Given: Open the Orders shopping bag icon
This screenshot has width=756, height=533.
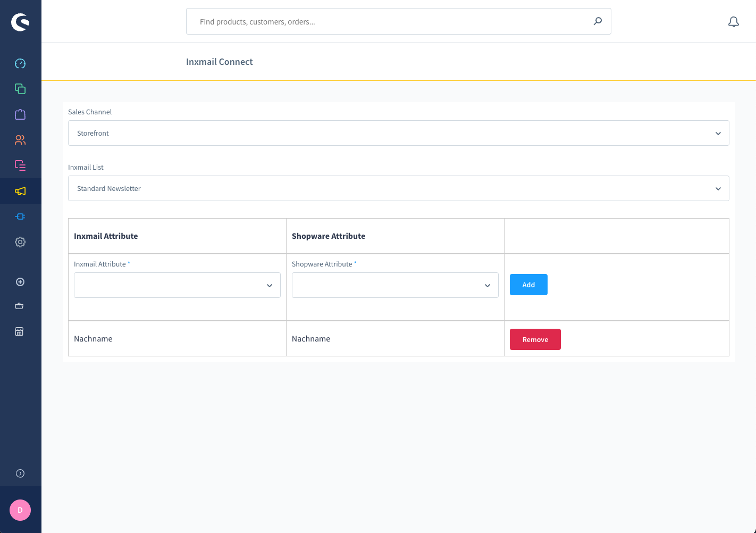Looking at the screenshot, I should [20, 114].
